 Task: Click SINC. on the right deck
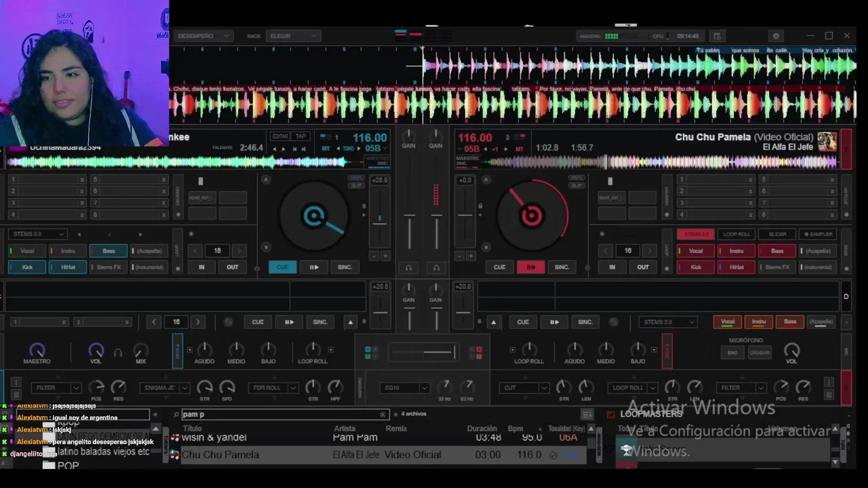pos(562,267)
